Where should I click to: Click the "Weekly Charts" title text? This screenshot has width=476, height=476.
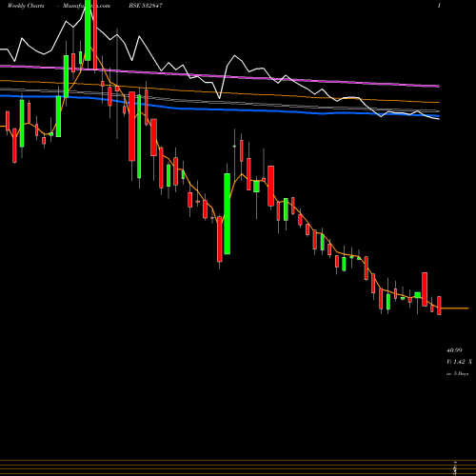[x=26, y=6]
